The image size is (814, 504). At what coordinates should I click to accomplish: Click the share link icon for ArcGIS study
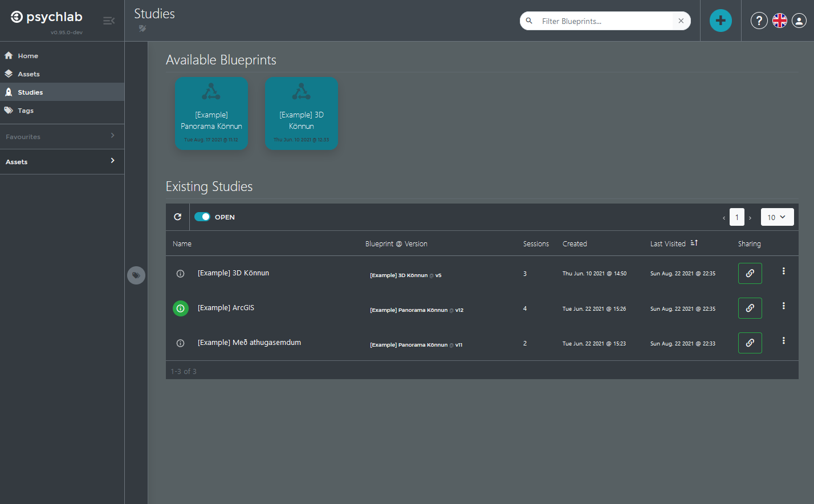click(x=750, y=308)
